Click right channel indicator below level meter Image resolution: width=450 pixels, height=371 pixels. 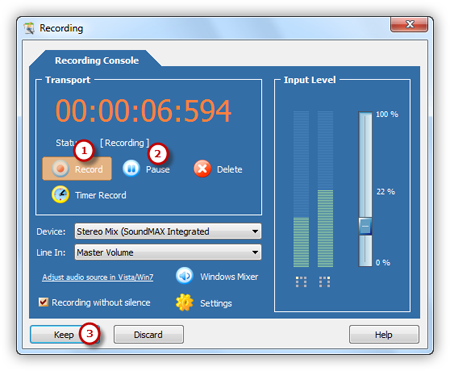324,282
